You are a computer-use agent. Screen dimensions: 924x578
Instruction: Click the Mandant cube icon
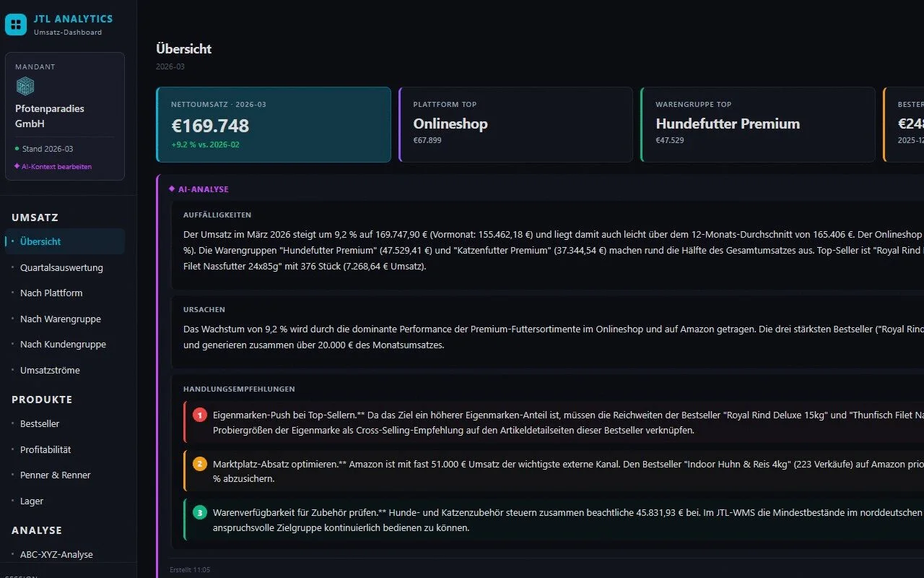tap(25, 85)
